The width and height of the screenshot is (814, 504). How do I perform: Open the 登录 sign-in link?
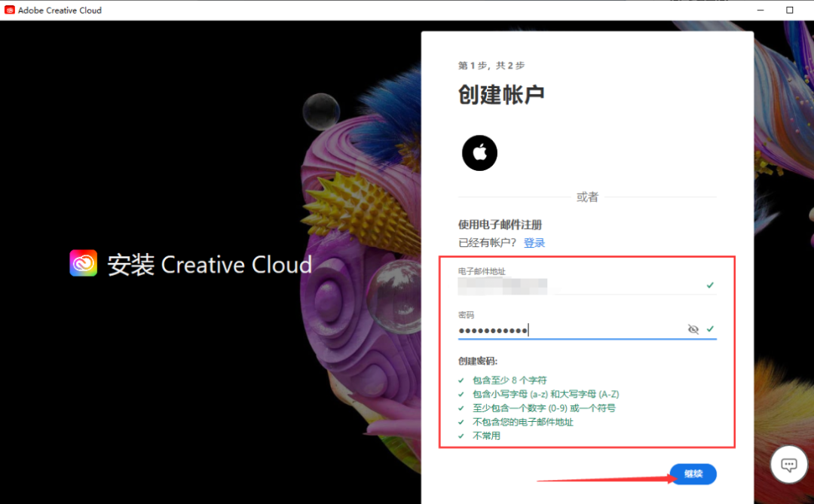(x=534, y=243)
